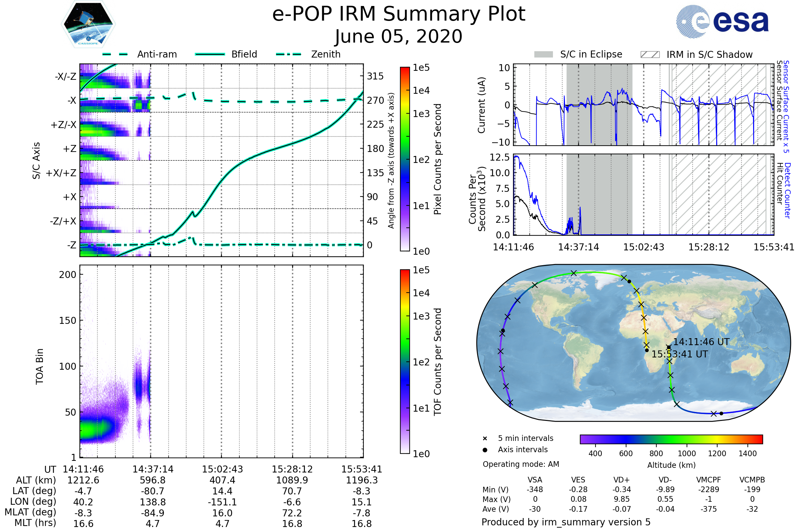The width and height of the screenshot is (798, 532).
Task: Click the S/C in Eclipse gray swatch
Action: [543, 55]
